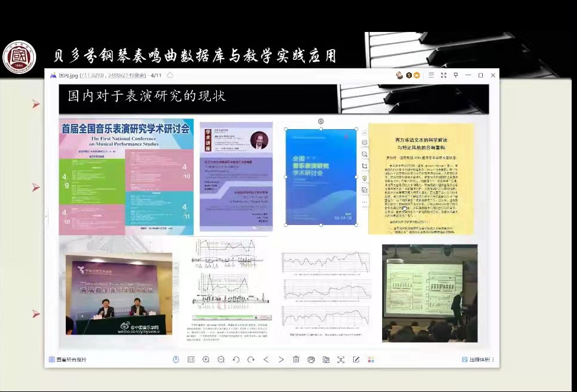The image size is (577, 392).
Task: Expand the three-dot menu beside blue poster
Action: pos(364,202)
